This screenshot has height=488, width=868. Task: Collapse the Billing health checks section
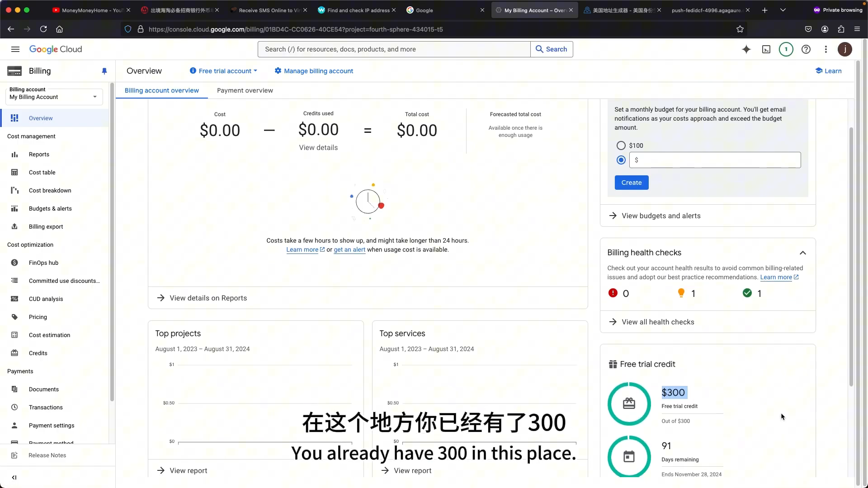point(803,253)
